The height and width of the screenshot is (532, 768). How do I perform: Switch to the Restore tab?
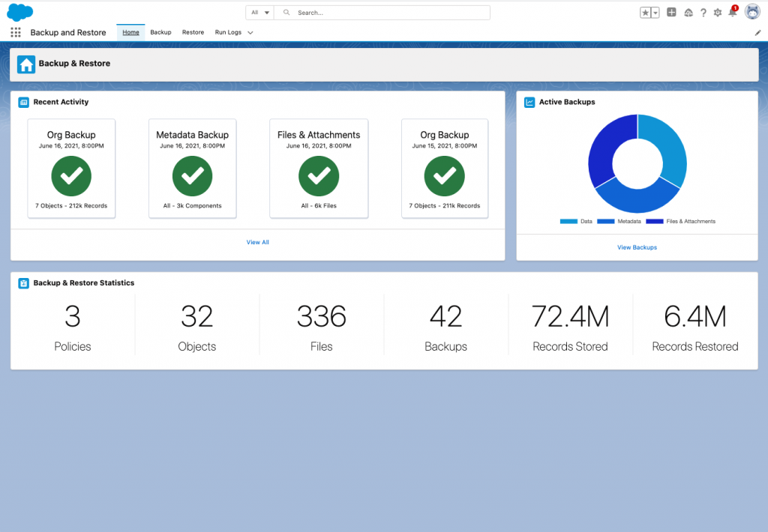(x=193, y=32)
